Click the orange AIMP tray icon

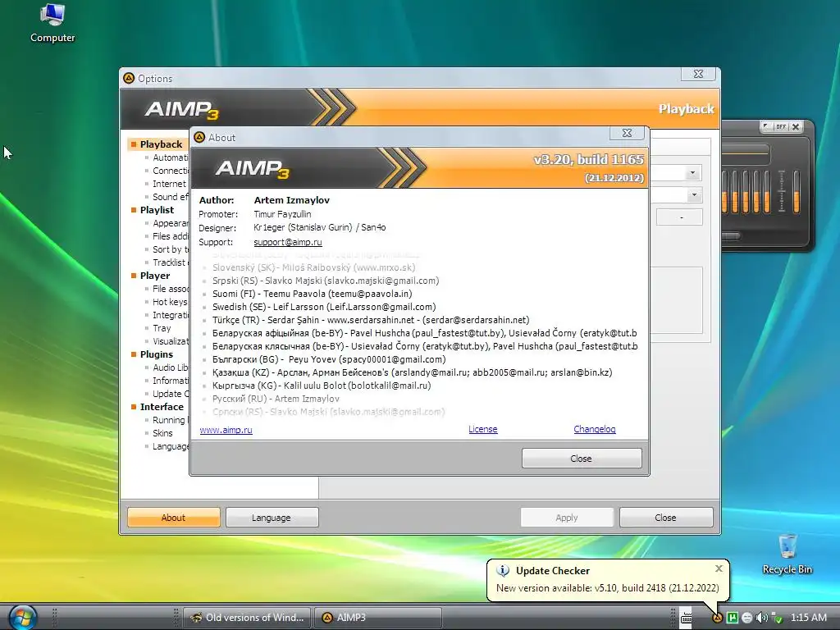coord(717,618)
